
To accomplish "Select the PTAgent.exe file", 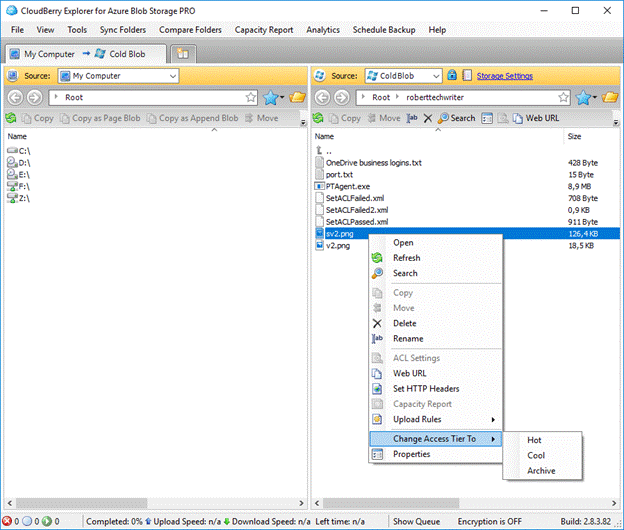I will coord(348,186).
